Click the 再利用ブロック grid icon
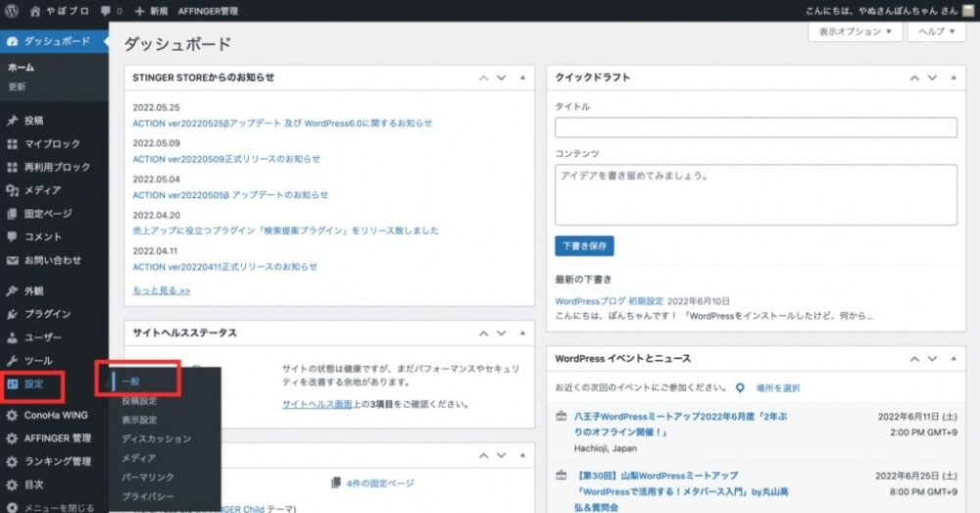 point(12,167)
